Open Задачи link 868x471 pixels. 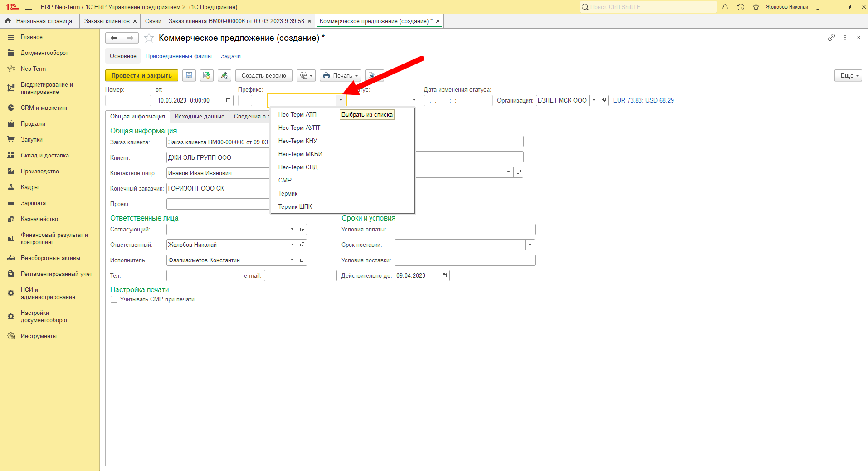pyautogui.click(x=231, y=56)
